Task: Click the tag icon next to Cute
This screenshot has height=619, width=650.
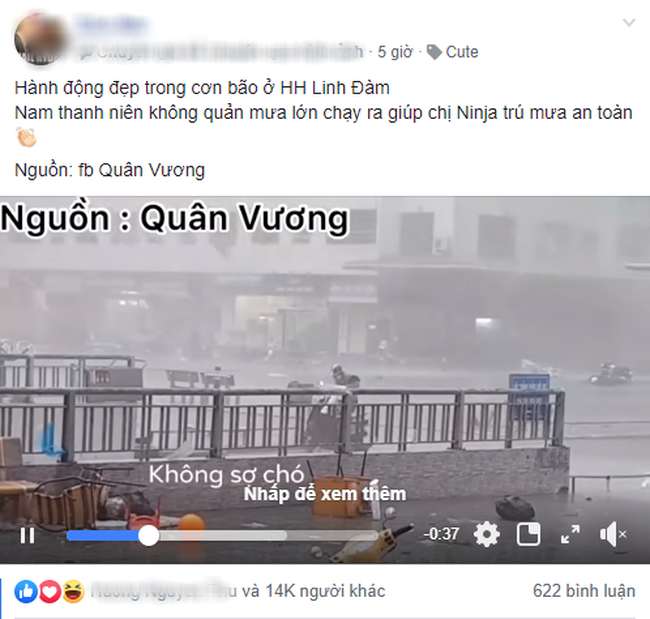Action: pyautogui.click(x=434, y=53)
